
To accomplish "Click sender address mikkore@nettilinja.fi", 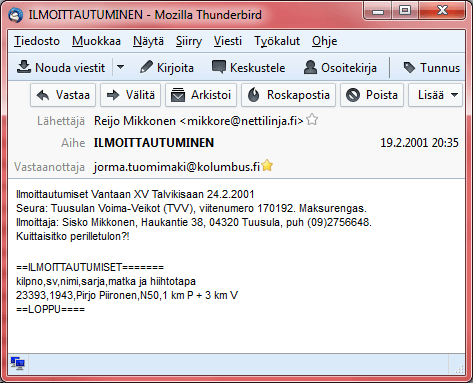I will pos(199,121).
